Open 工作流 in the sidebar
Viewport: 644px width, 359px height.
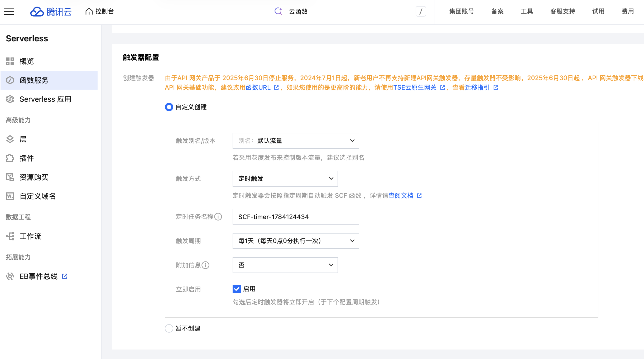pyautogui.click(x=49, y=236)
